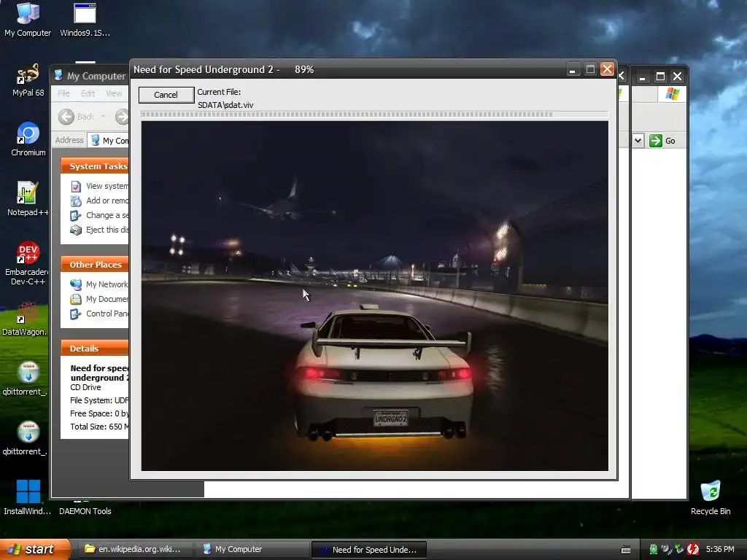The height and width of the screenshot is (560, 747).
Task: Click View system information task link
Action: click(101, 186)
